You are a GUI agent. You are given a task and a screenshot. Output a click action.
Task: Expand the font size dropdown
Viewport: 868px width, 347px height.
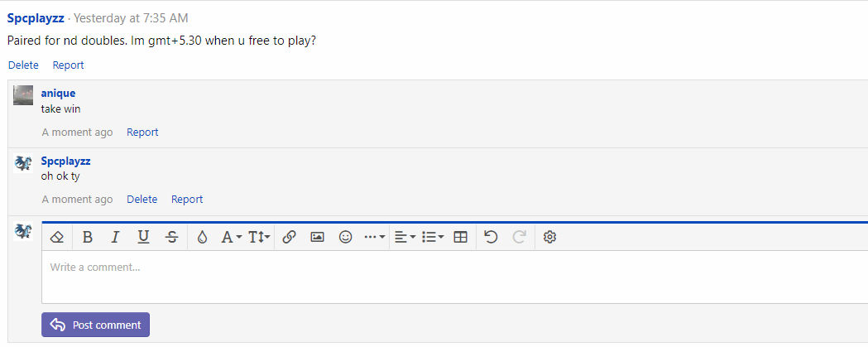259,237
